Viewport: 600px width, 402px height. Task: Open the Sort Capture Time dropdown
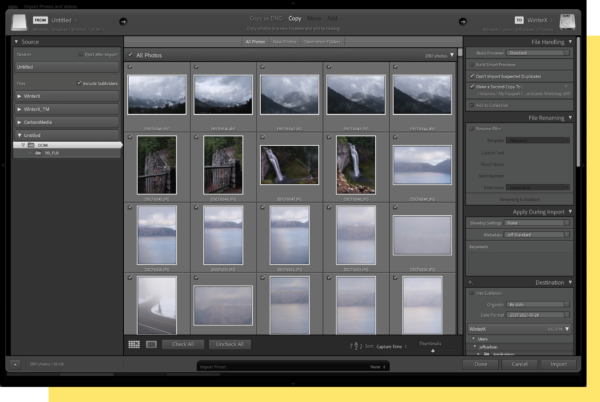point(391,347)
